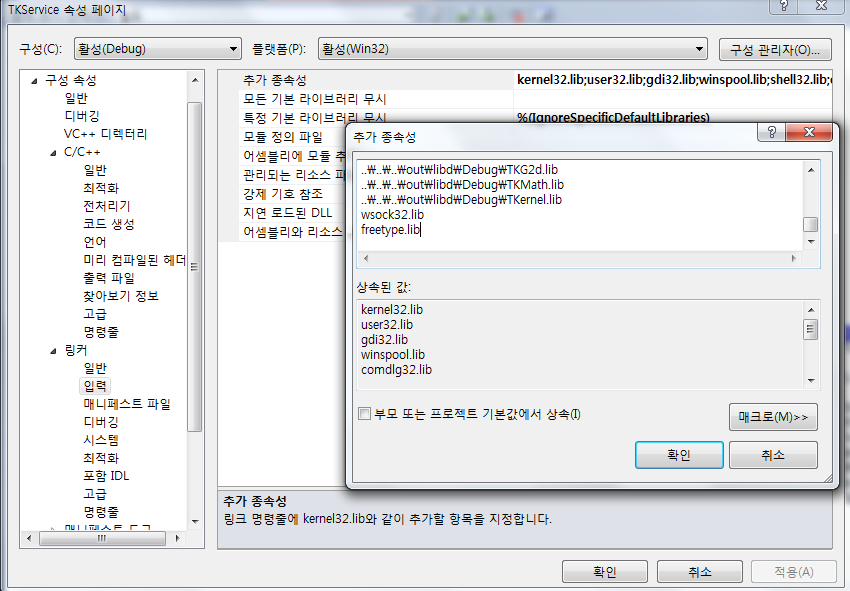Select 명령줄 under C/C++ node
The height and width of the screenshot is (591, 850).
[x=101, y=332]
